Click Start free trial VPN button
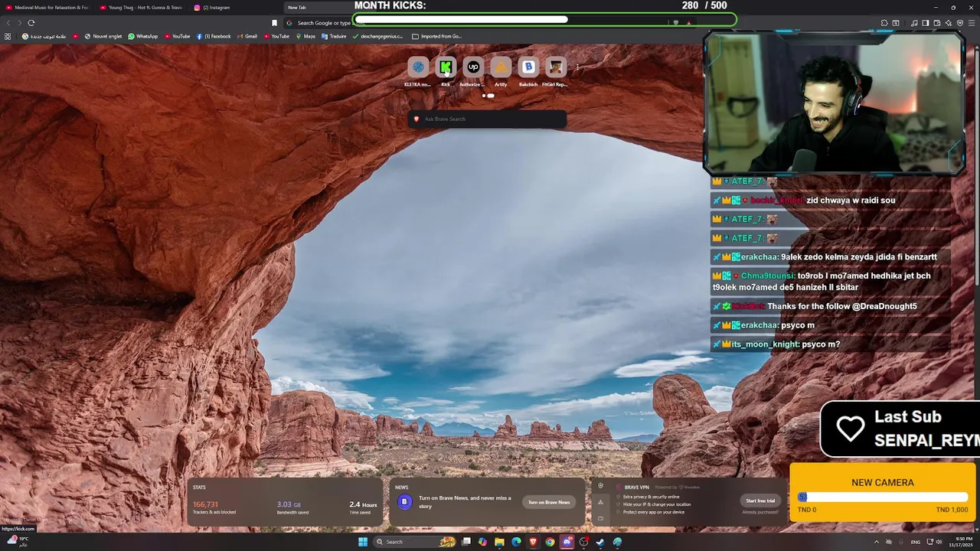The height and width of the screenshot is (551, 980). coord(760,500)
